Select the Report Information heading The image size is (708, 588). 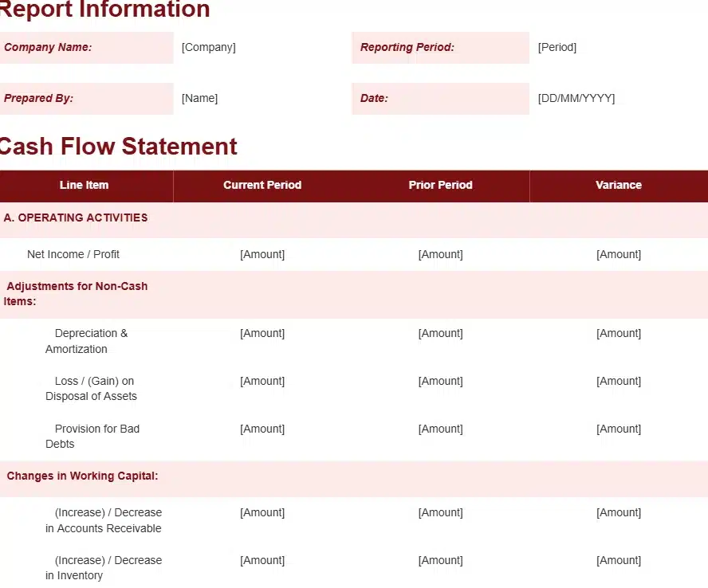104,10
